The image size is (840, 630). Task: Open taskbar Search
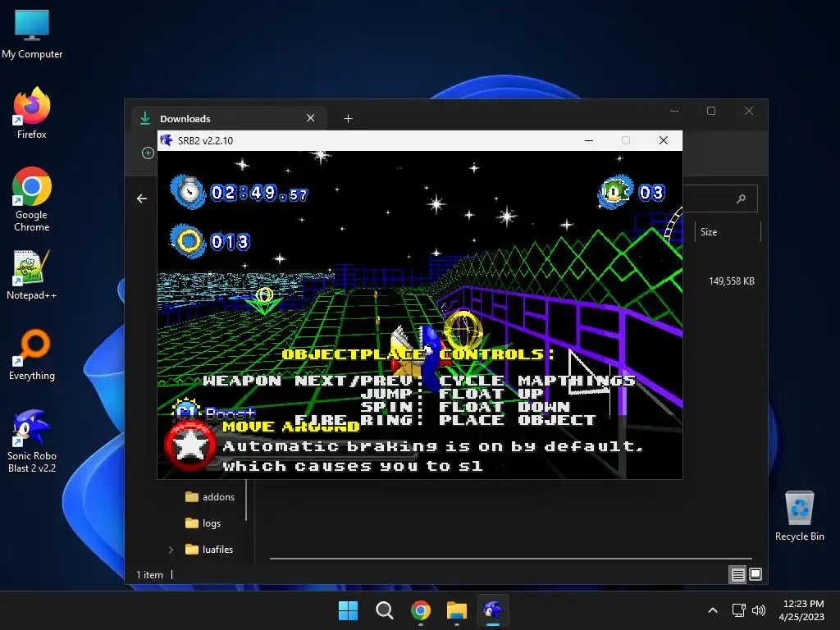pyautogui.click(x=384, y=610)
